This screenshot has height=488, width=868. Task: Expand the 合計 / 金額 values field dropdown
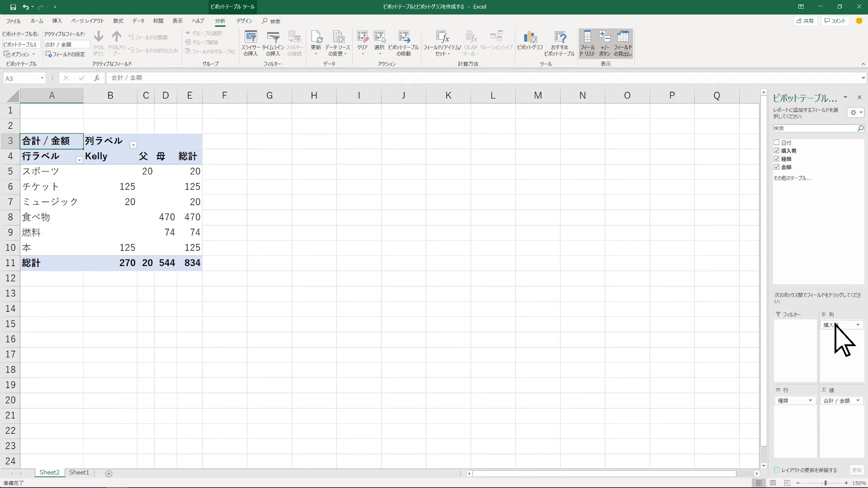pyautogui.click(x=858, y=401)
